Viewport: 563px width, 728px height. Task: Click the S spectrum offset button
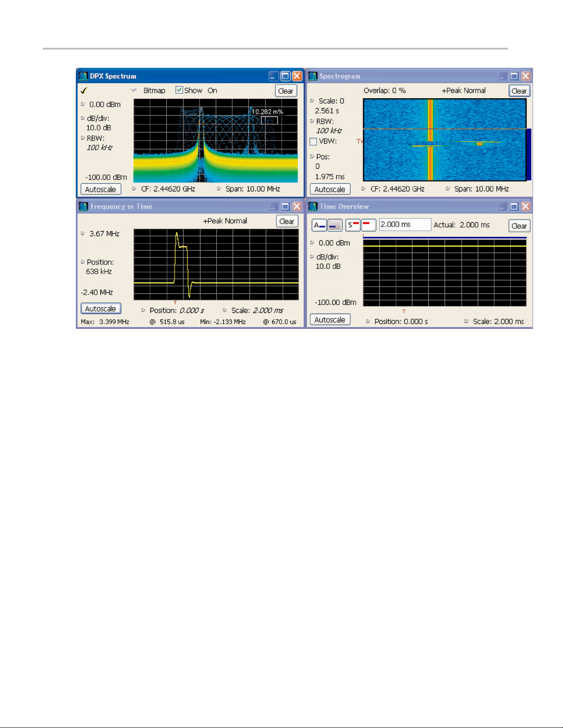click(353, 225)
